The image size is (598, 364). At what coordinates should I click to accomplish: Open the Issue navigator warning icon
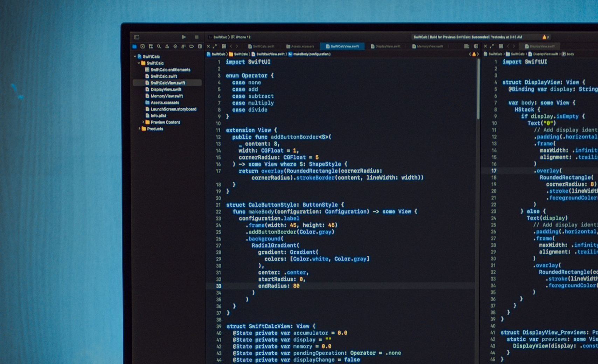167,46
